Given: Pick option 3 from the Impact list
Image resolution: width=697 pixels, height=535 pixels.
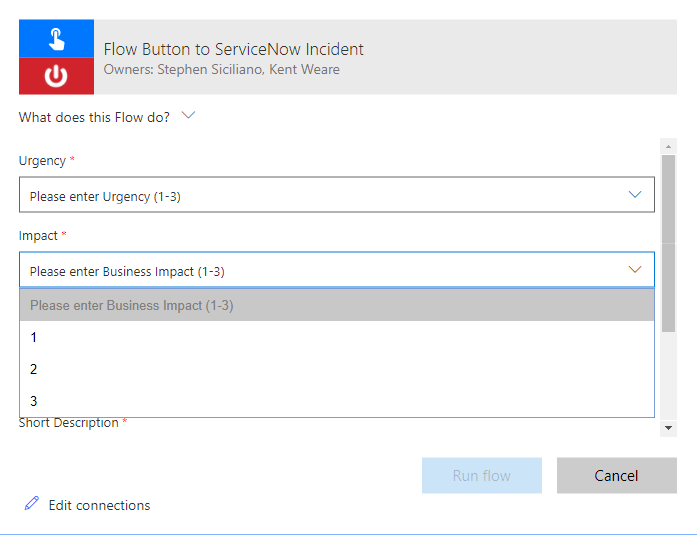Looking at the screenshot, I should [34, 401].
